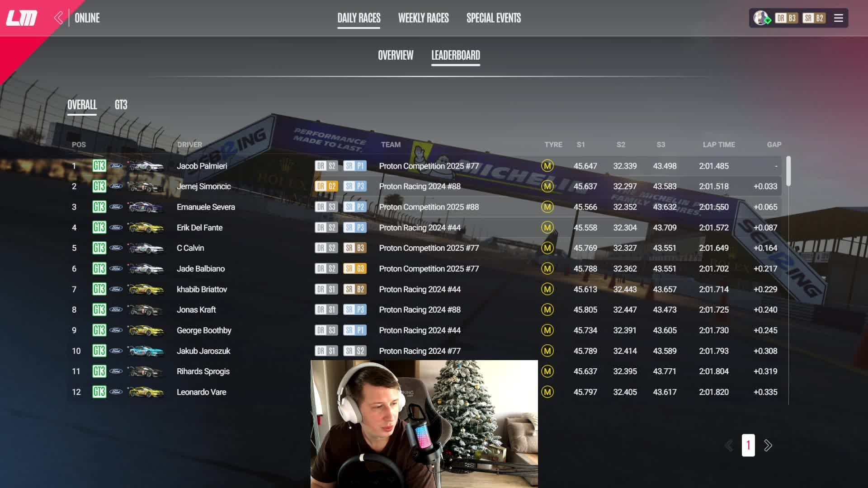Click the leaderboard vertical scrollbar

tap(788, 171)
